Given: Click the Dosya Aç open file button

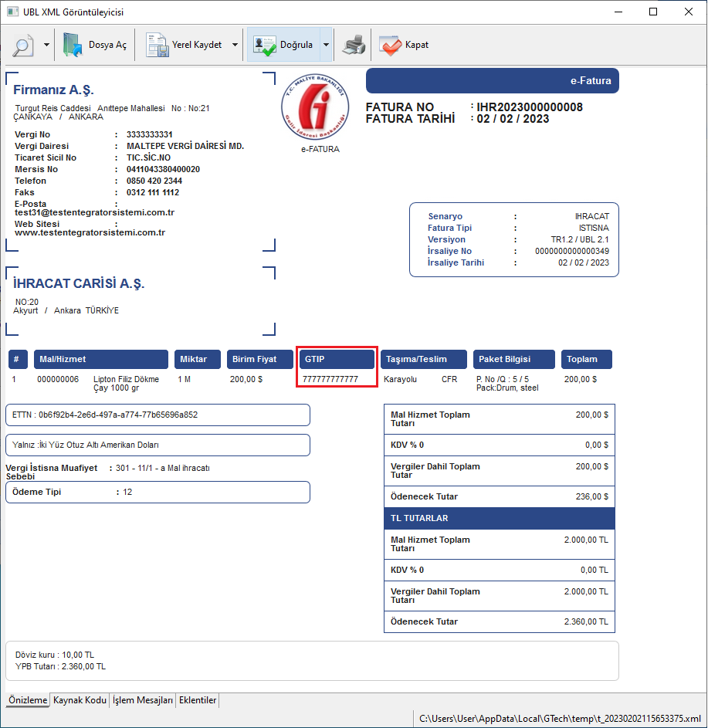Looking at the screenshot, I should click(95, 45).
